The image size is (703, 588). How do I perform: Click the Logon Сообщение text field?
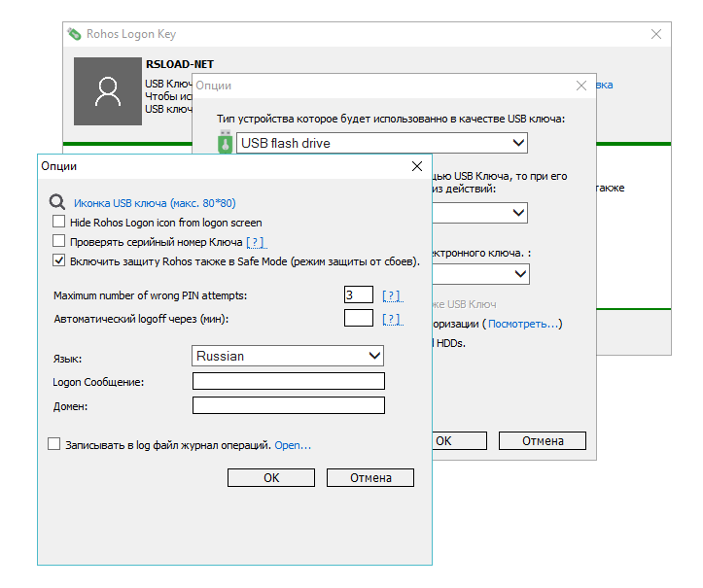coord(289,381)
